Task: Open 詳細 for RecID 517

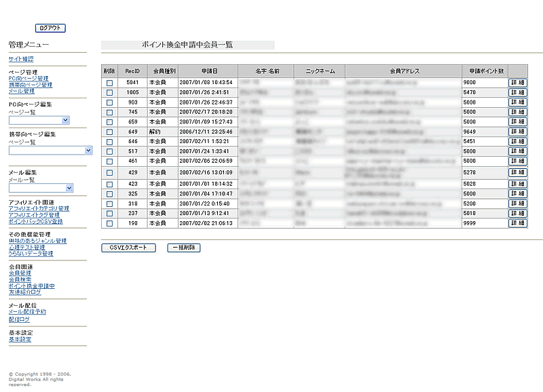Action: 518,151
